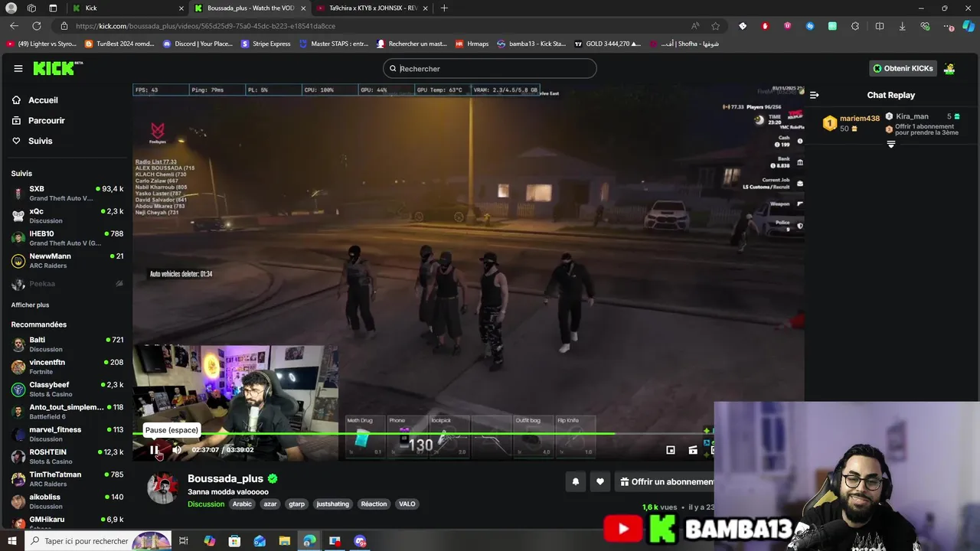Open aikobliss recommended channel

(x=67, y=501)
